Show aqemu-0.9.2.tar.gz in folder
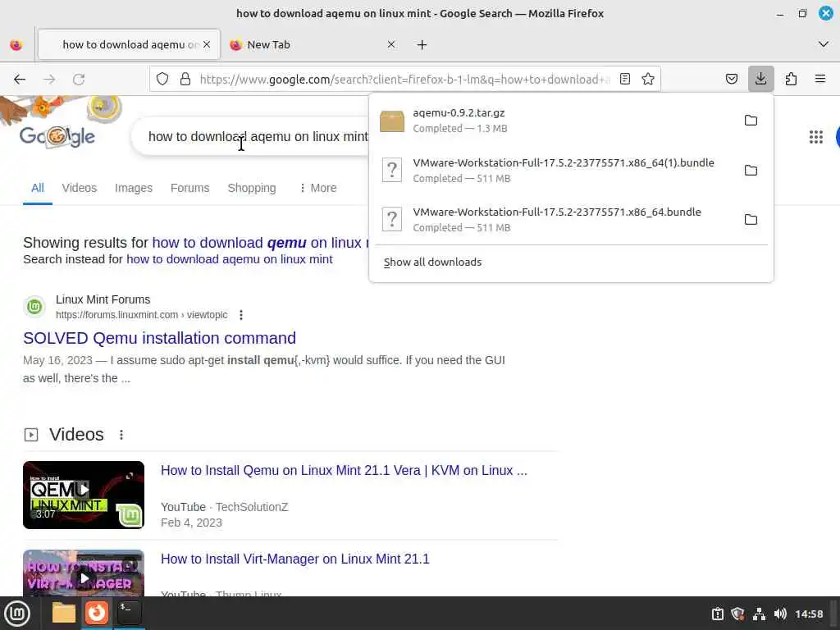 751,121
